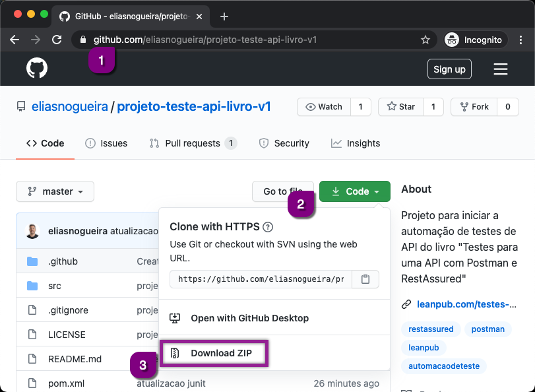Open the projeto-teste-api-livro-v1 repo link
535x392 pixels.
pos(194,106)
